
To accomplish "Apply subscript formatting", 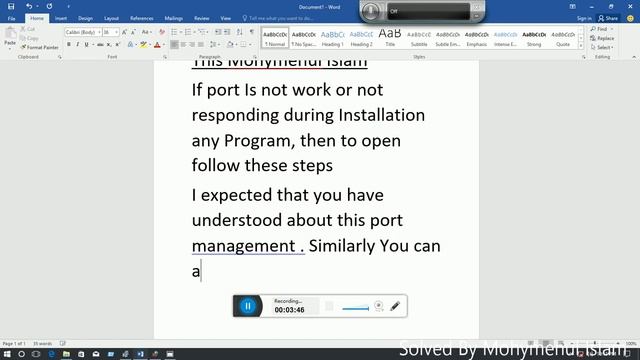I will [x=109, y=44].
